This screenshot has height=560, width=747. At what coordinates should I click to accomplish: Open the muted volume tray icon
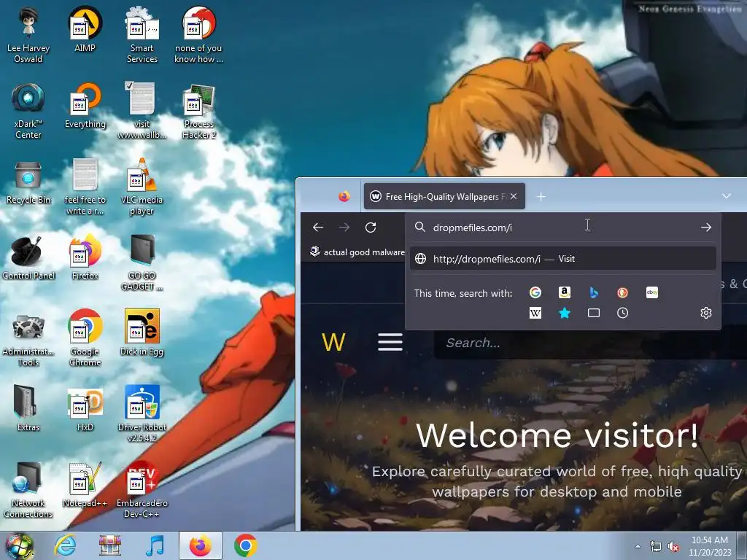[x=673, y=547]
